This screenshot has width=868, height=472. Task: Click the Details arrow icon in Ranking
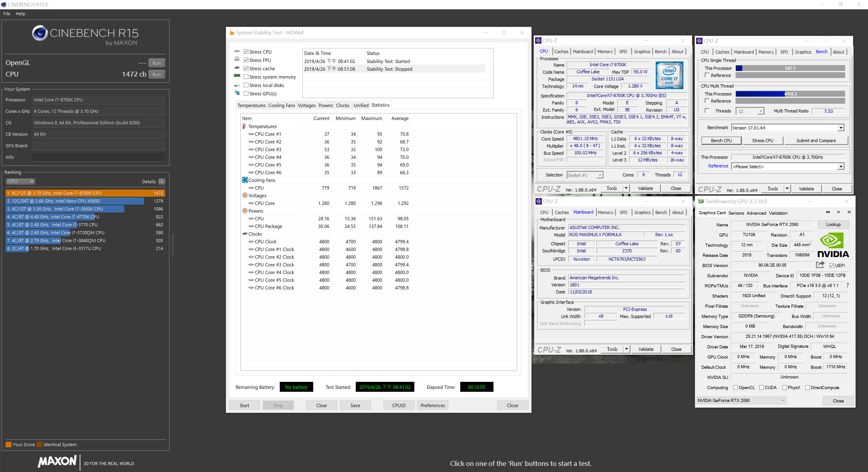(162, 181)
